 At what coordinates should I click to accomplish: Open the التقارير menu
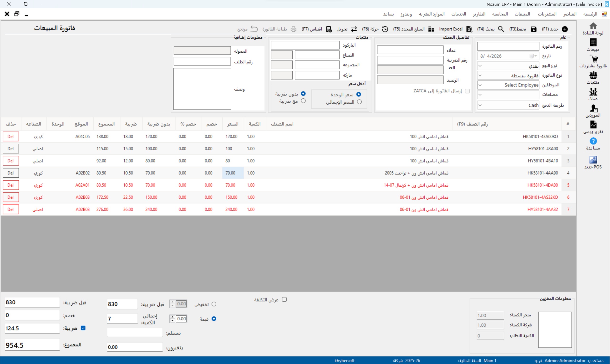pos(479,14)
